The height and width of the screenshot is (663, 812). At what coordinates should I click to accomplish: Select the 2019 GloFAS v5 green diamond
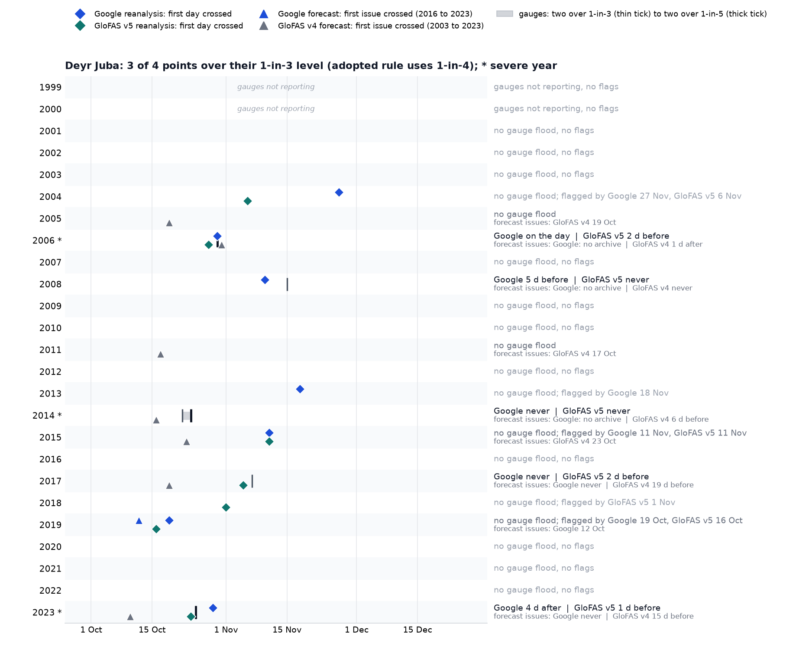[156, 529]
